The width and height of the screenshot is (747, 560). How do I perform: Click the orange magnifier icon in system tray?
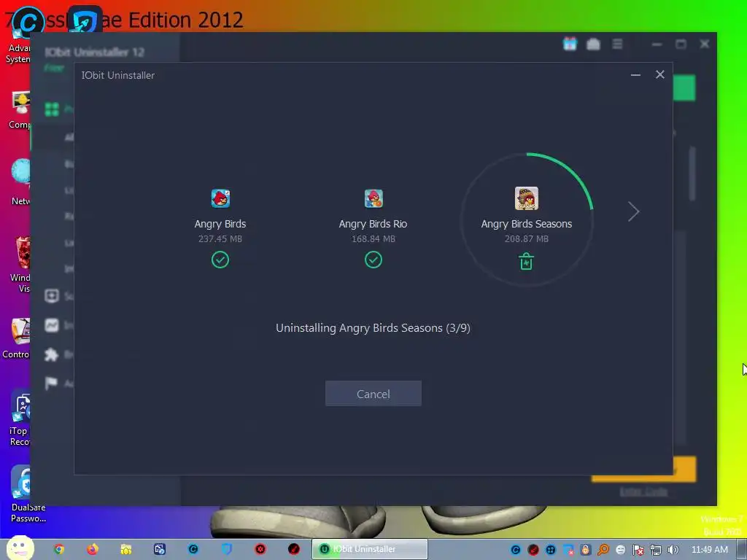click(603, 550)
